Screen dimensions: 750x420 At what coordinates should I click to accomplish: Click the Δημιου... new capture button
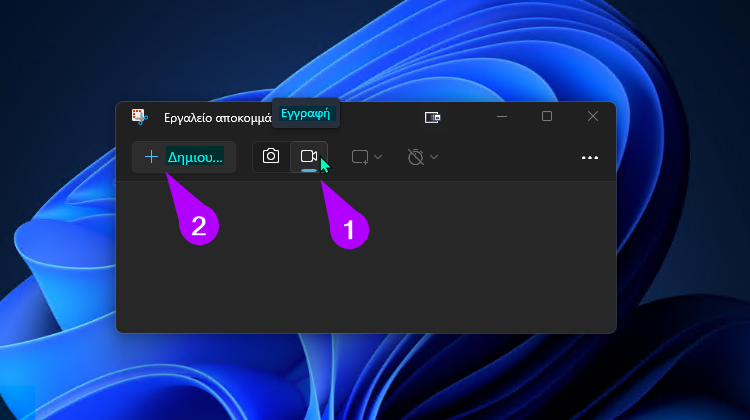pyautogui.click(x=184, y=157)
